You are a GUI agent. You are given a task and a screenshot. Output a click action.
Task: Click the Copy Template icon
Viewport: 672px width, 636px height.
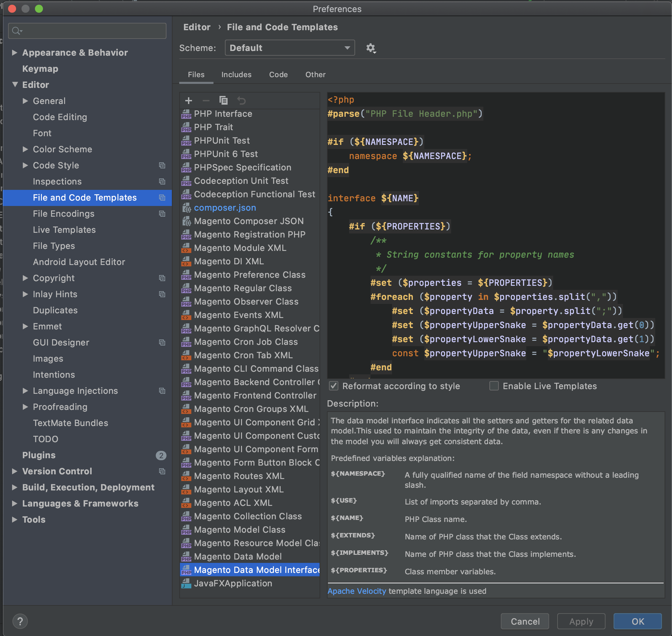(223, 101)
